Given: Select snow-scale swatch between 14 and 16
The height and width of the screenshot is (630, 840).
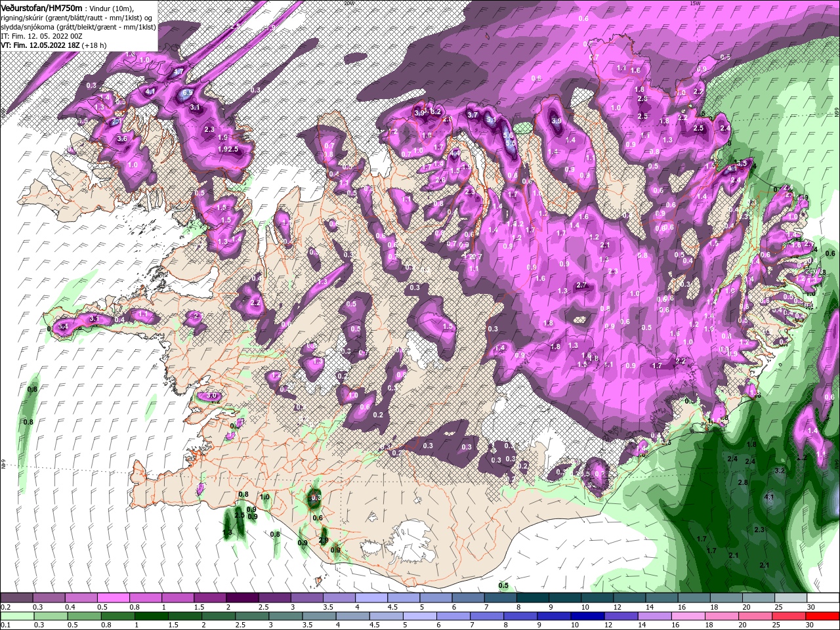Looking at the screenshot, I should tap(661, 598).
